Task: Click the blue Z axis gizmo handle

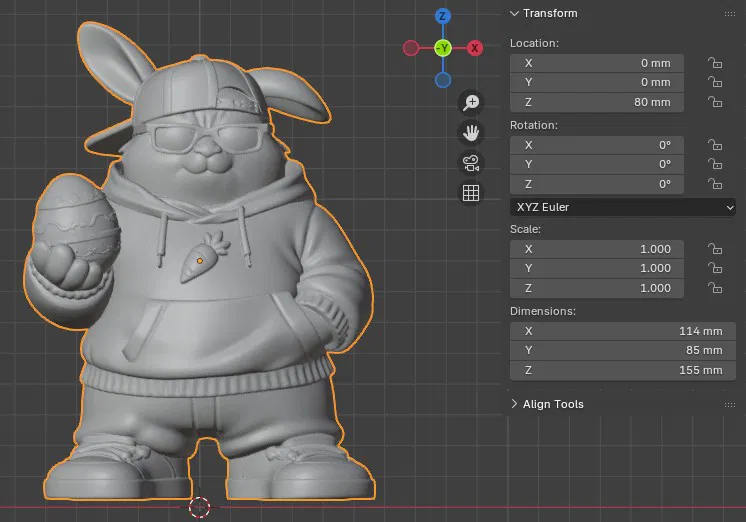Action: [443, 16]
